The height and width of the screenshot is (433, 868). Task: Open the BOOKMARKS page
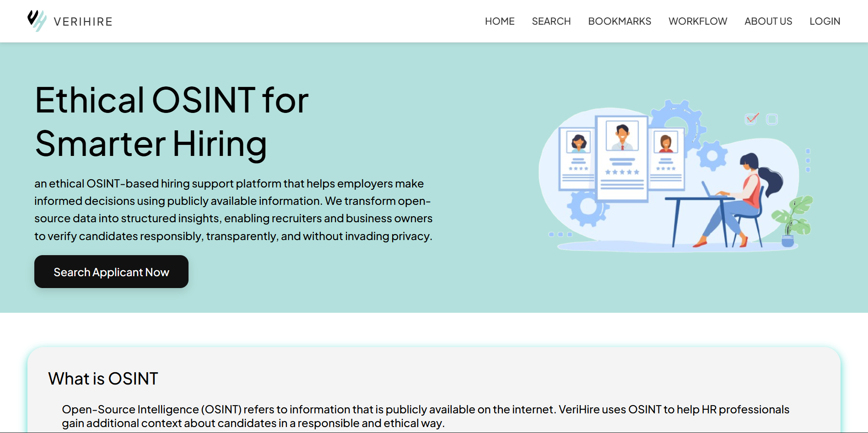(619, 21)
